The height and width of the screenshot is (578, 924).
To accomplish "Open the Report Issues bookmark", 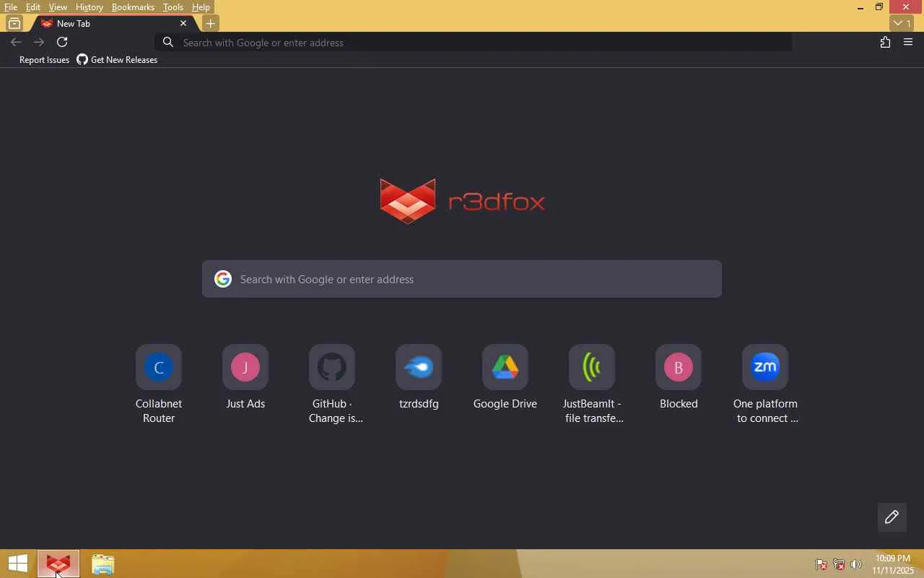I will tap(44, 60).
